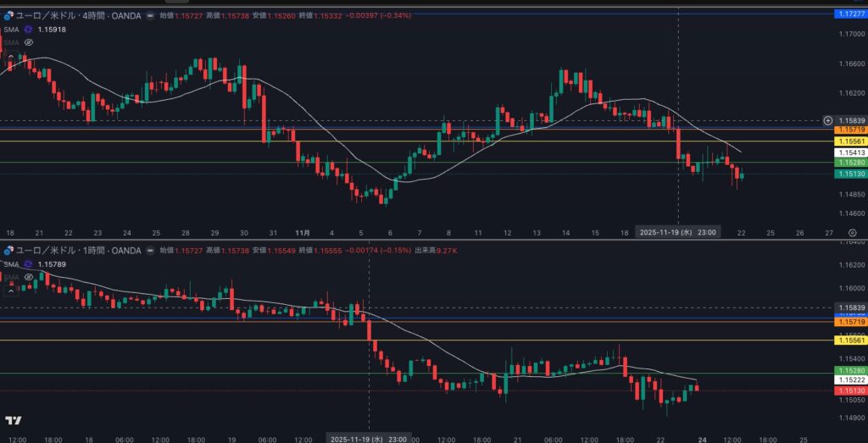Click EUR/USD flag icon on 4-hour chart
Image resolution: width=868 pixels, height=443 pixels.
8,15
